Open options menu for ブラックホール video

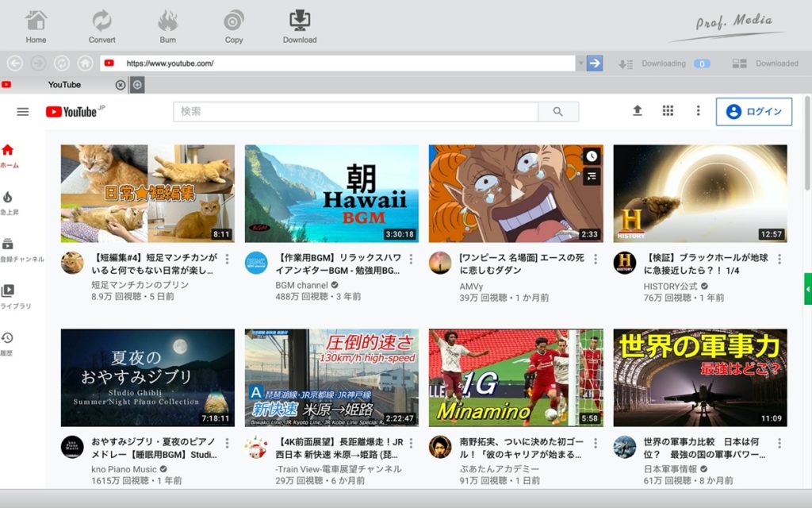tap(779, 259)
